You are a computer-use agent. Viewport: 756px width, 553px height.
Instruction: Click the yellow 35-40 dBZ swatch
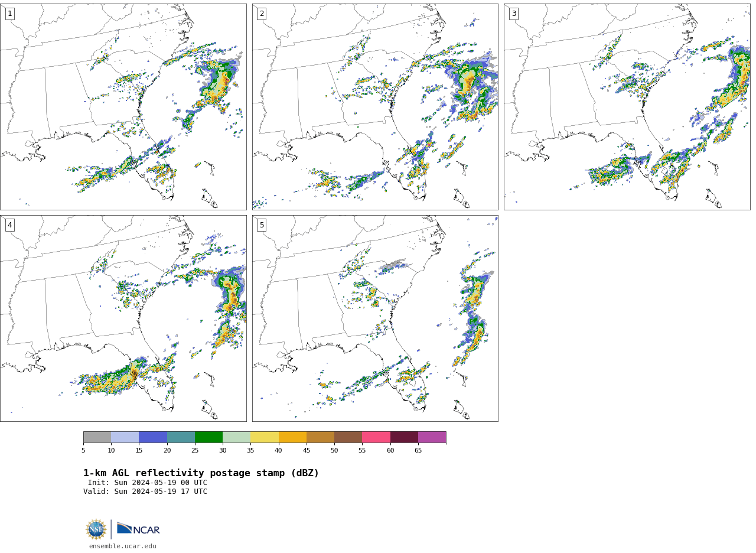(265, 437)
